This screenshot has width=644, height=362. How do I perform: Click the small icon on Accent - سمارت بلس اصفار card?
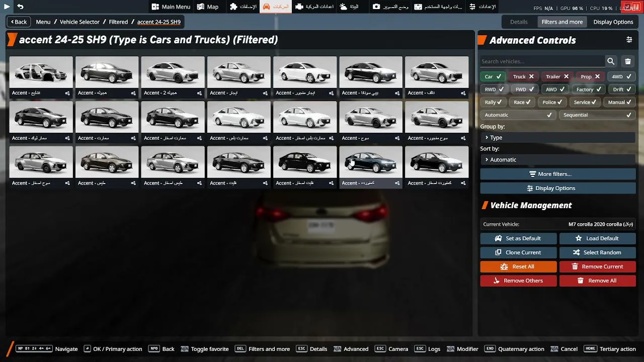[331, 138]
